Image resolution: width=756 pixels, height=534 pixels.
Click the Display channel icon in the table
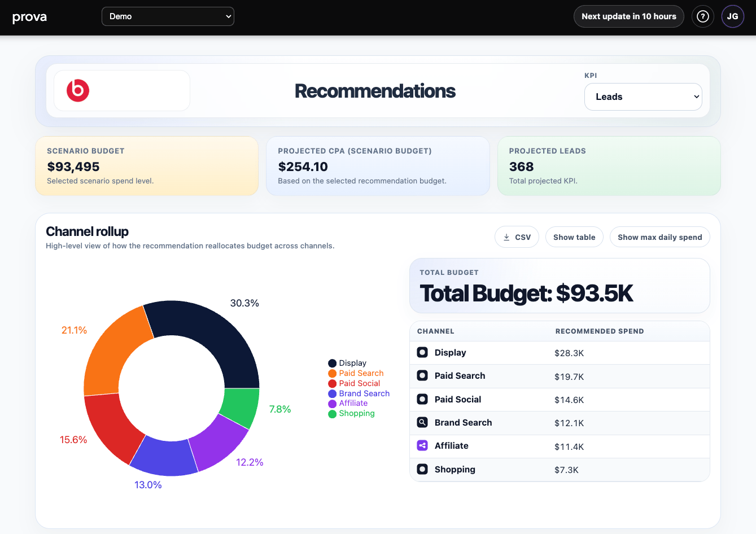pos(422,352)
